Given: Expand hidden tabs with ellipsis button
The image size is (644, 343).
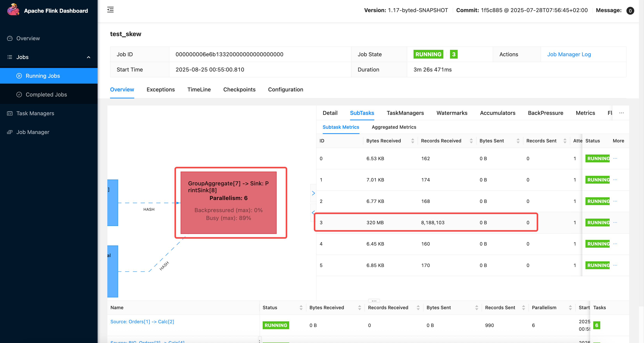Looking at the screenshot, I should click(622, 113).
